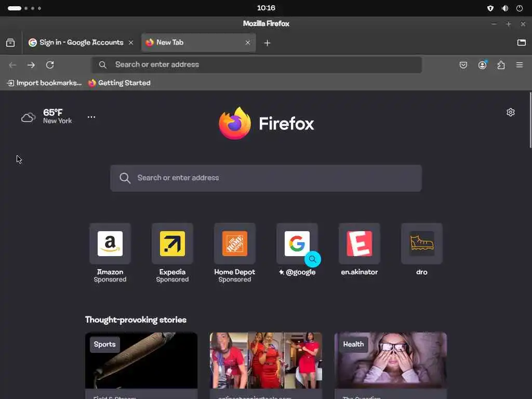532x399 pixels.
Task: Open the Sports story thumbnail
Action: tap(141, 361)
